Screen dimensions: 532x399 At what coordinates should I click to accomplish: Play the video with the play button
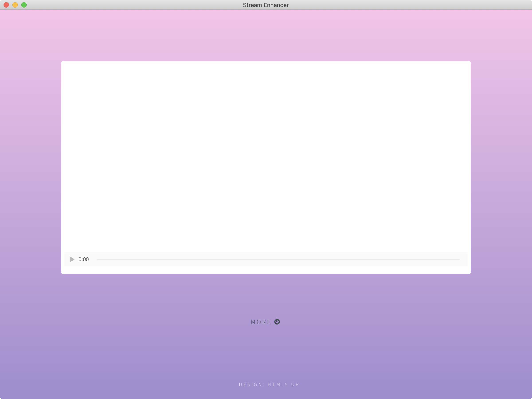[x=72, y=259]
